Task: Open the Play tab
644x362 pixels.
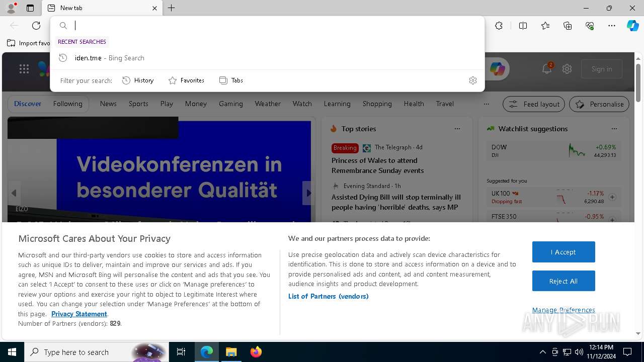Action: pyautogui.click(x=167, y=104)
